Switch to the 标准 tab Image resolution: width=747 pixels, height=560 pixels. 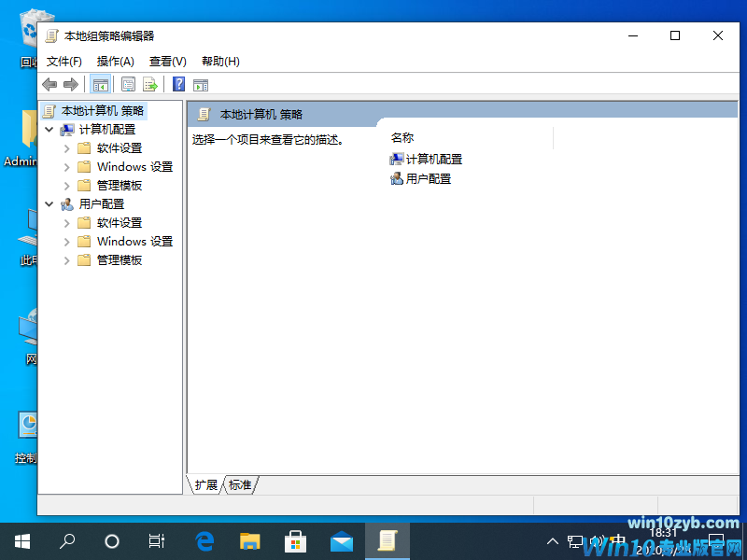pos(241,484)
